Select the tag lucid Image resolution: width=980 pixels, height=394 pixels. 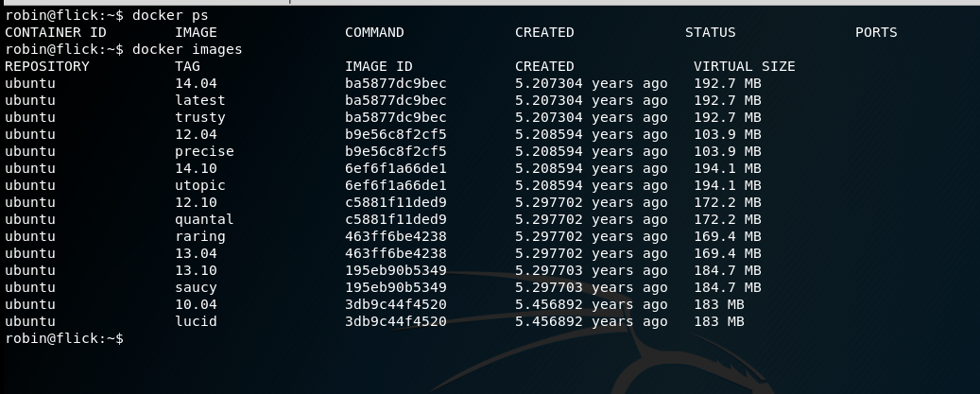coord(196,321)
